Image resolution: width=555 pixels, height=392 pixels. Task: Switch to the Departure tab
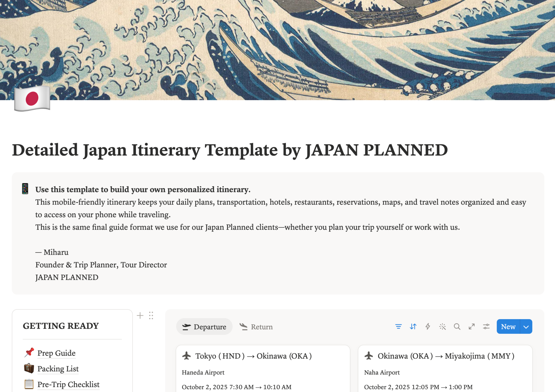tap(204, 326)
